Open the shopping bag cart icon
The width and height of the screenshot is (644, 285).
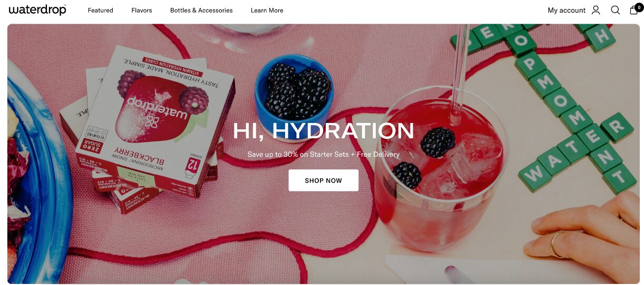(x=633, y=11)
